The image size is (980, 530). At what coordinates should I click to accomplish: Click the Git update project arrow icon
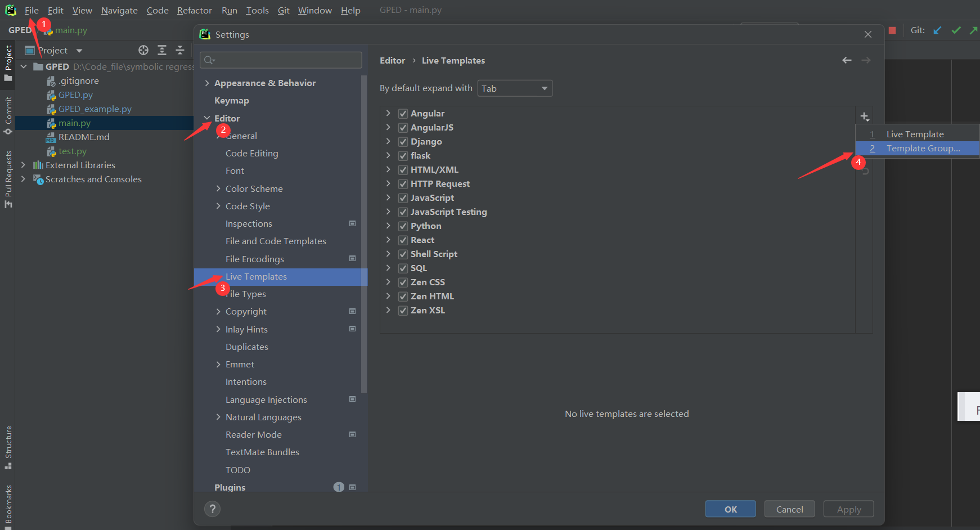click(x=937, y=30)
